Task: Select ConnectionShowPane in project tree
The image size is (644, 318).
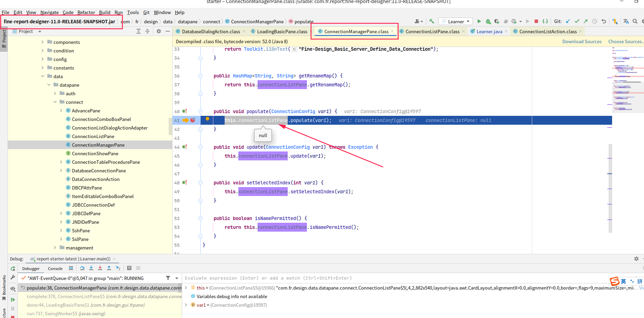Action: [x=95, y=154]
